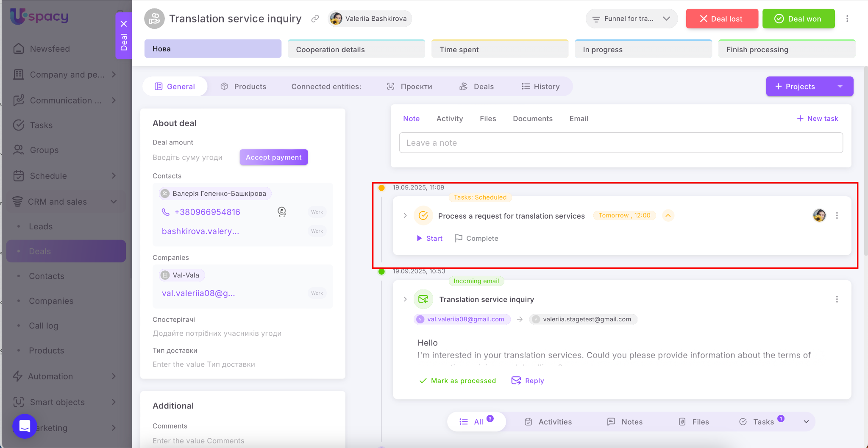Click the copy link icon beside deal title
This screenshot has height=448, width=868.
pyautogui.click(x=315, y=19)
